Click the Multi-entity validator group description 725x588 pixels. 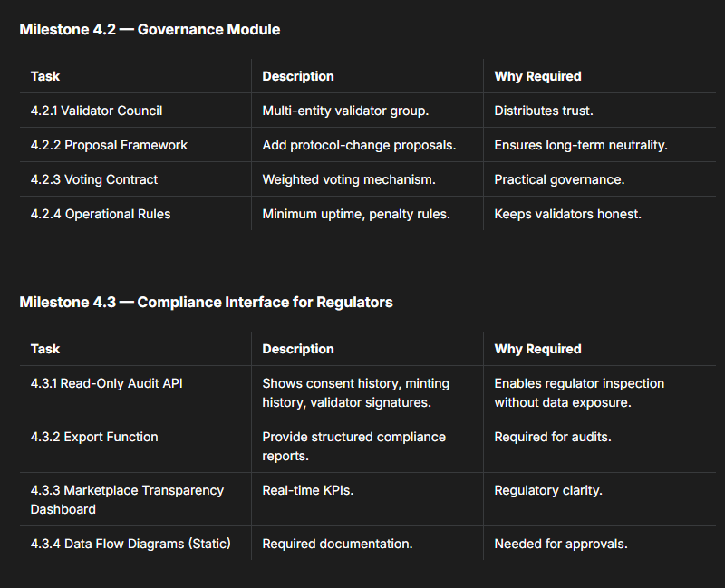point(345,111)
